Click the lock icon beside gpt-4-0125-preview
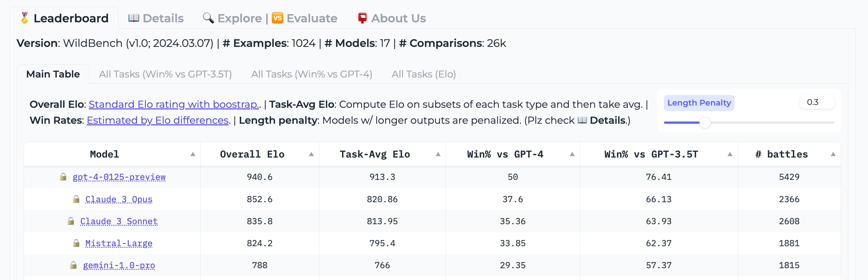This screenshot has width=868, height=280. pyautogui.click(x=63, y=177)
